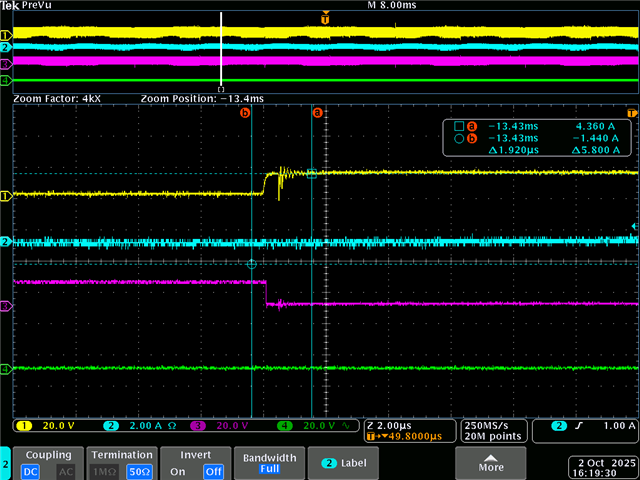Expand the More menu
Screen dimensions: 640x480
pos(491,463)
